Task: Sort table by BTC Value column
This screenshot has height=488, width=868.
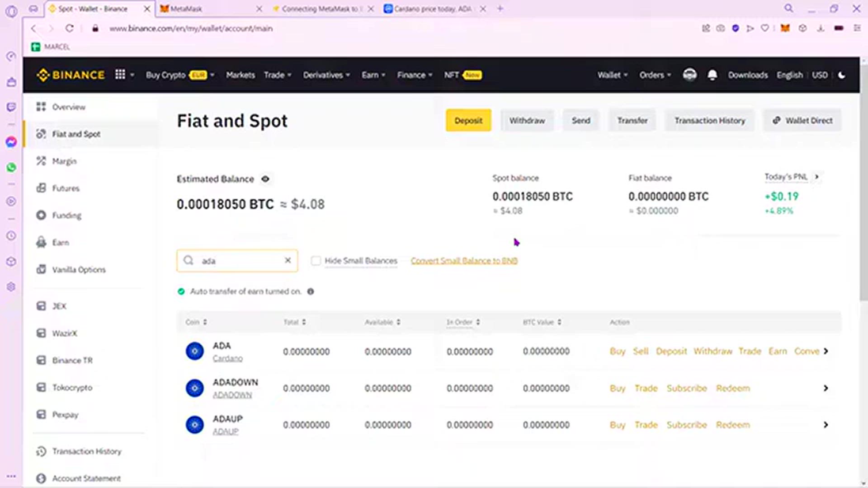Action: pos(542,322)
